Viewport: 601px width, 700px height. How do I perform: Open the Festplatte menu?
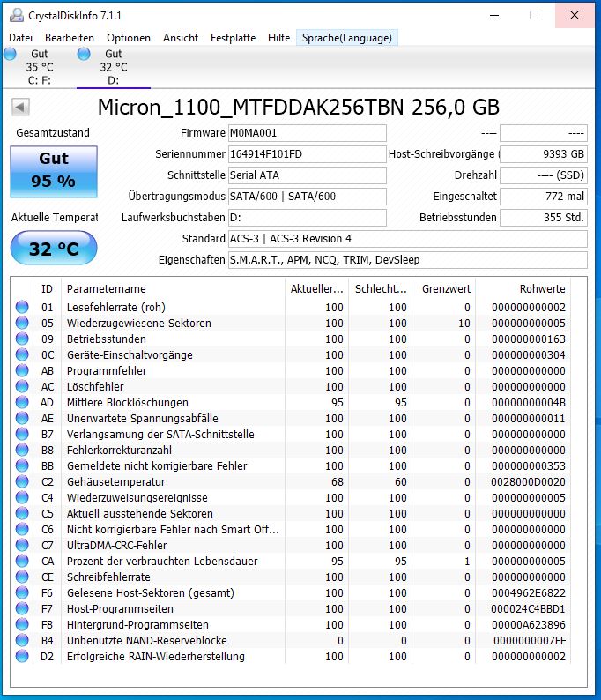(233, 38)
